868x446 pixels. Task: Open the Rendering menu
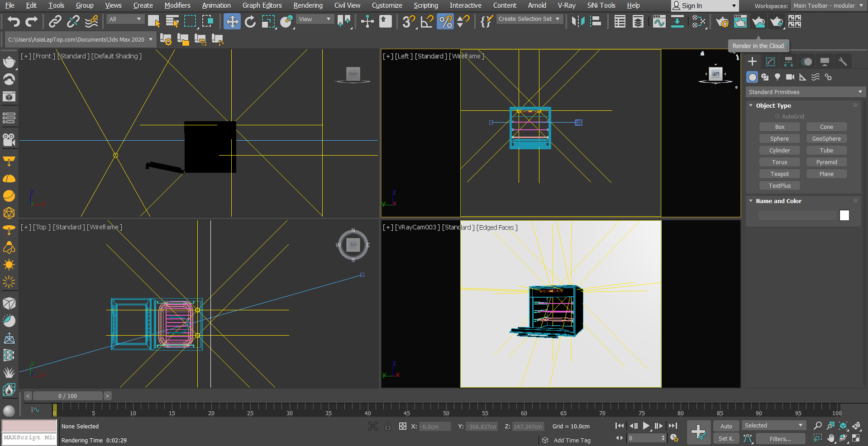point(308,5)
